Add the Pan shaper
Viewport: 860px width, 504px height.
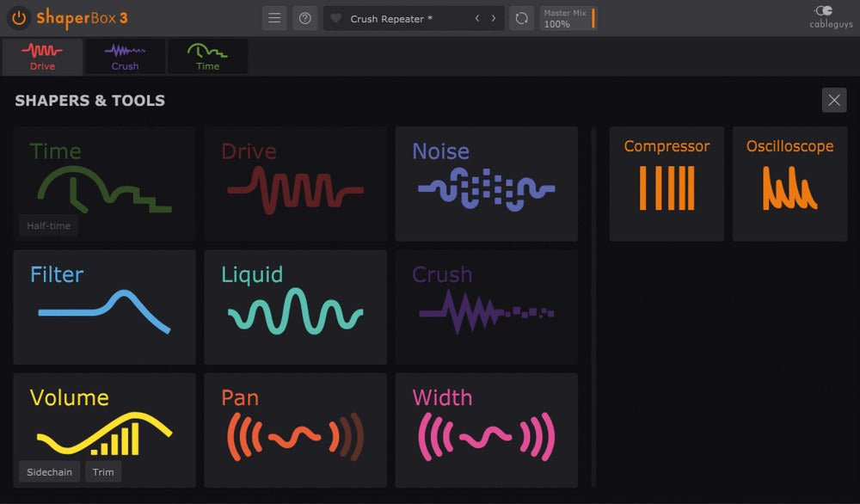pyautogui.click(x=295, y=430)
